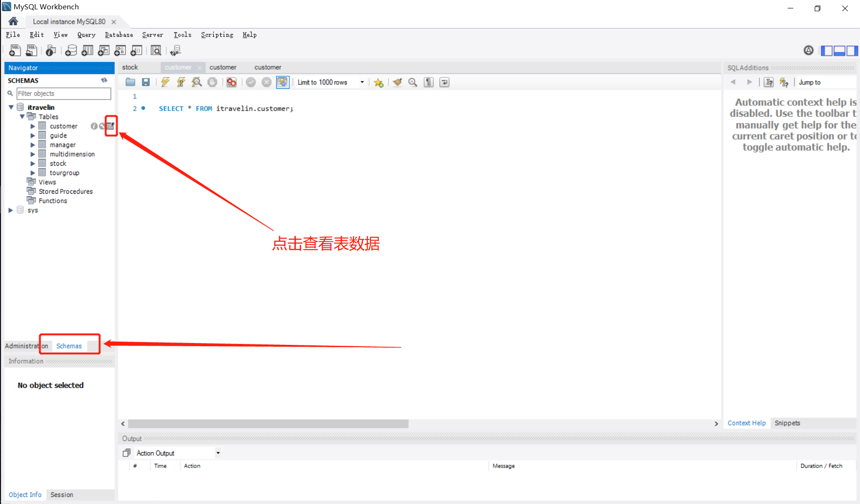Execute the query with lightning bolt
The width and height of the screenshot is (860, 504).
(165, 82)
